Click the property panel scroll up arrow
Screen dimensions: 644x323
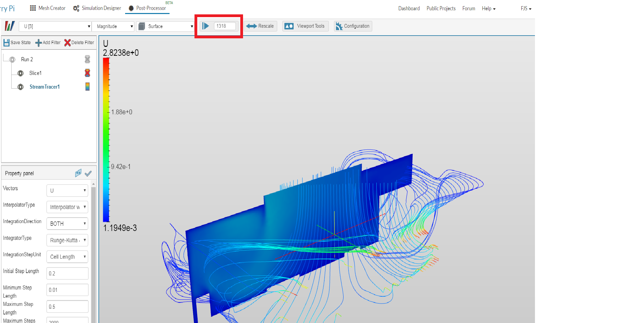tap(94, 184)
